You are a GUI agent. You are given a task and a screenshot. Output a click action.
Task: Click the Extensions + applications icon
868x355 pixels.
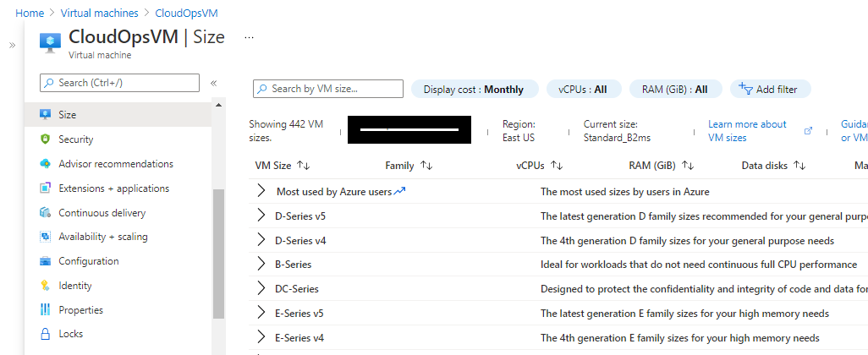click(46, 188)
